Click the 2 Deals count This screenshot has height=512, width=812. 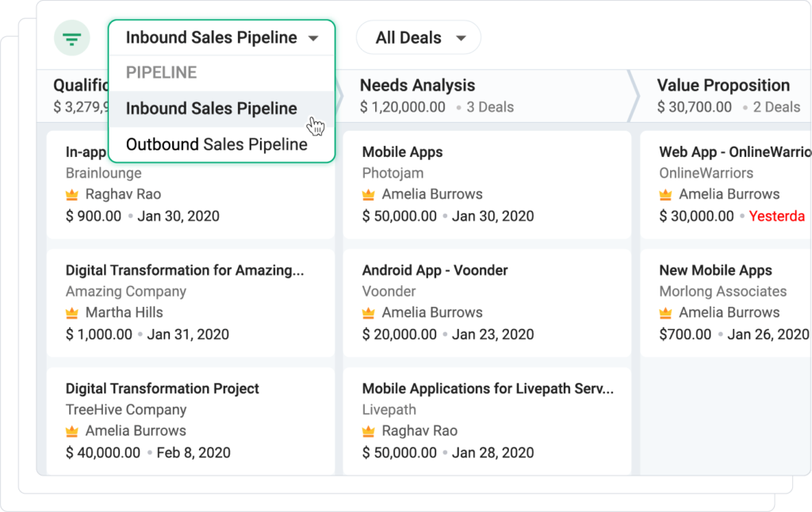[777, 107]
